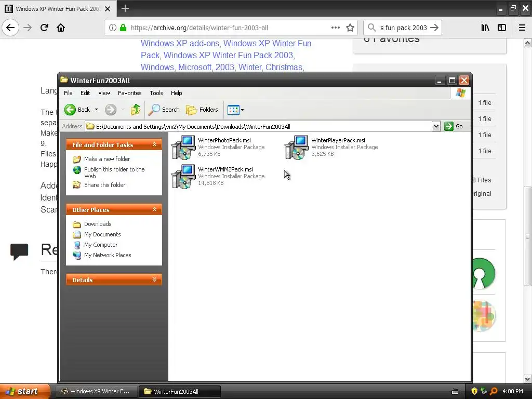Open Downloads under Other Places

98,224
